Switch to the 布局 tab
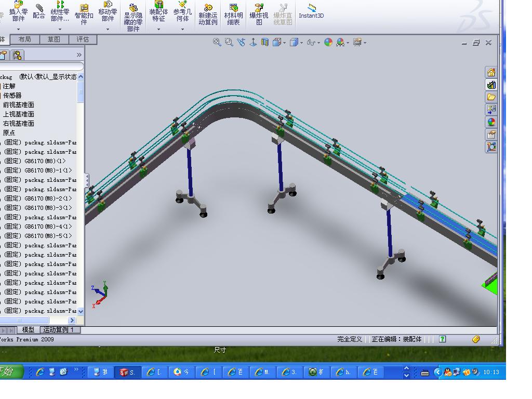Viewport: 532px width, 399px height. tap(24, 39)
